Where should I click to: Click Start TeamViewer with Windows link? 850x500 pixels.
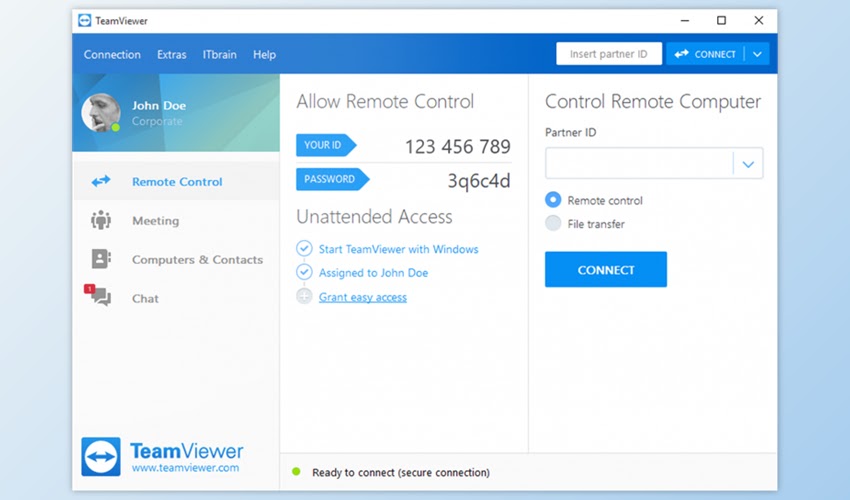398,249
